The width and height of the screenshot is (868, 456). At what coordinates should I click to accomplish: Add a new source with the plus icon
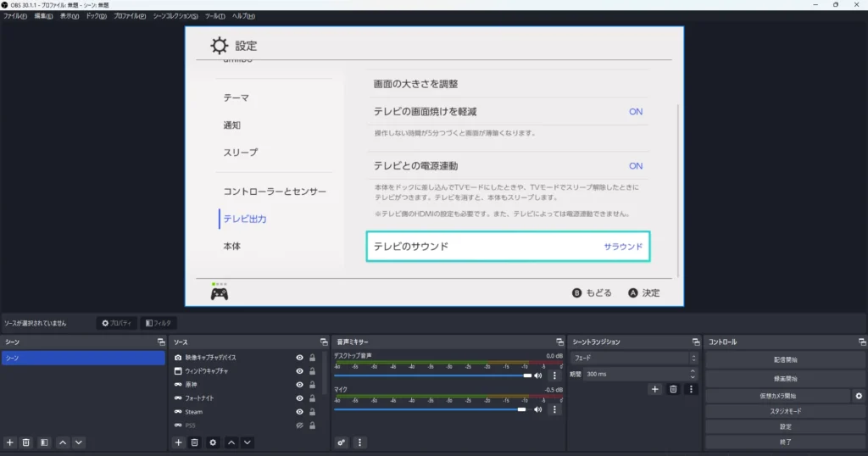tap(178, 442)
